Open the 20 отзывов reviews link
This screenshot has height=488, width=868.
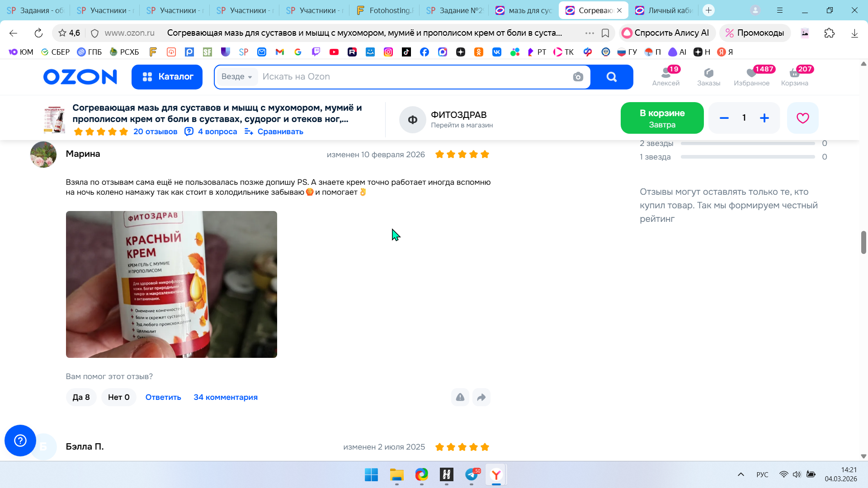[x=155, y=131]
